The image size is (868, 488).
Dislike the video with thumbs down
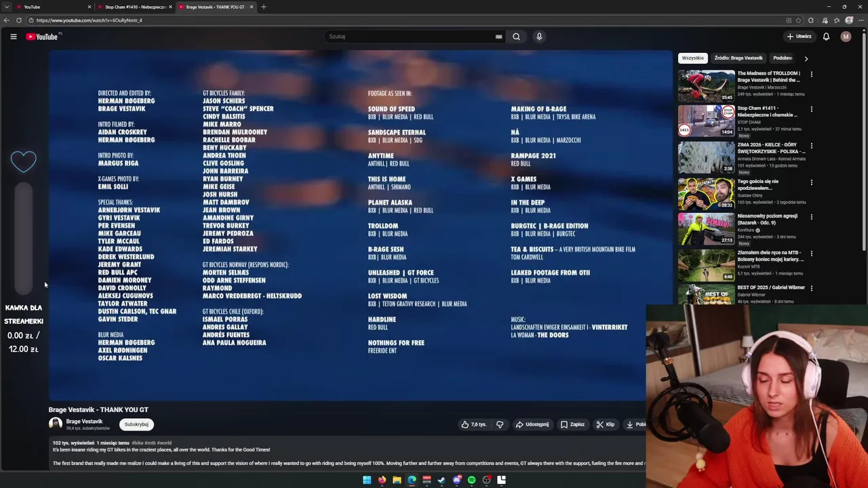pos(500,424)
